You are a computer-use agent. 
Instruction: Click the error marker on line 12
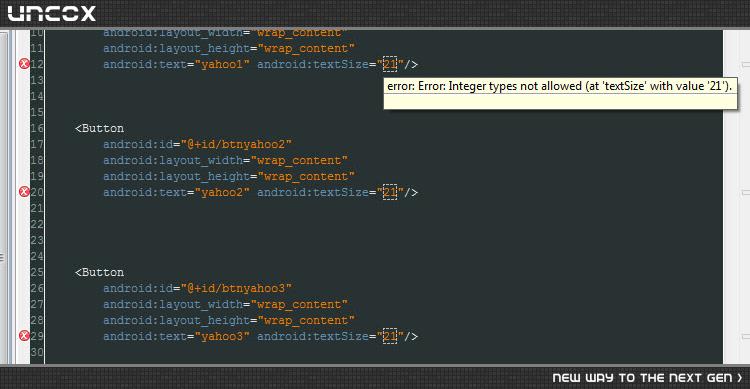(x=24, y=64)
